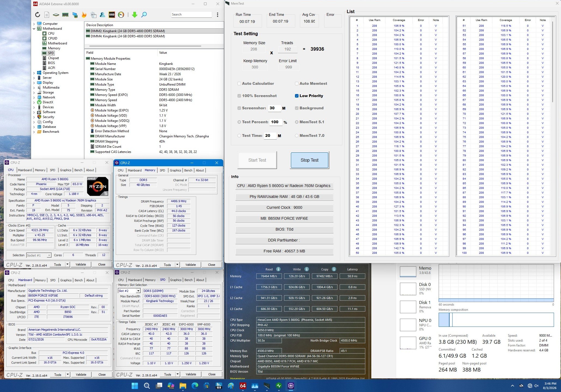This screenshot has height=392, width=561.
Task: Select the SPD item in AIDA64 tree
Action: pos(51,53)
